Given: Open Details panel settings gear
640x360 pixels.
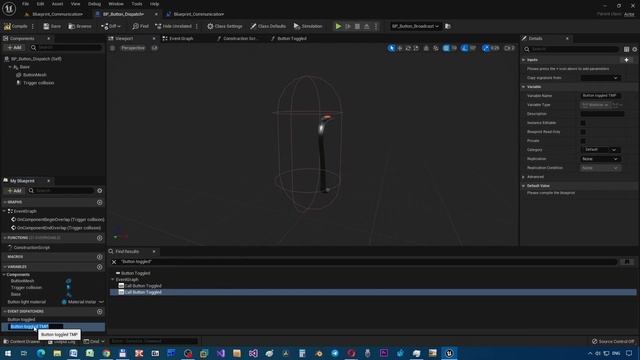Looking at the screenshot, I should click(635, 49).
